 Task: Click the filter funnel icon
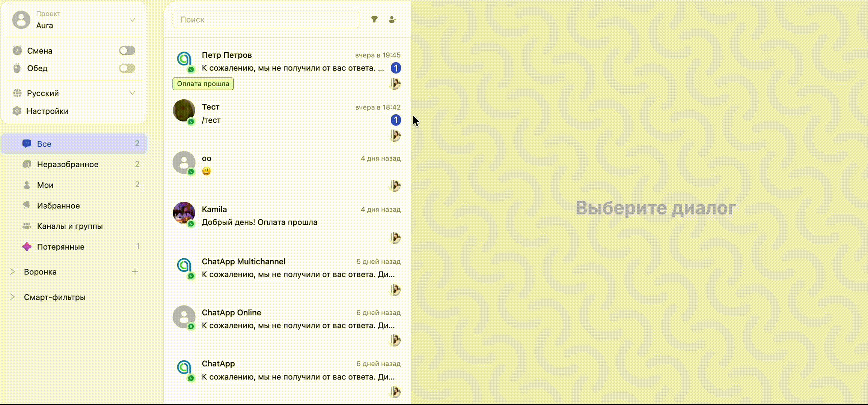(x=374, y=19)
